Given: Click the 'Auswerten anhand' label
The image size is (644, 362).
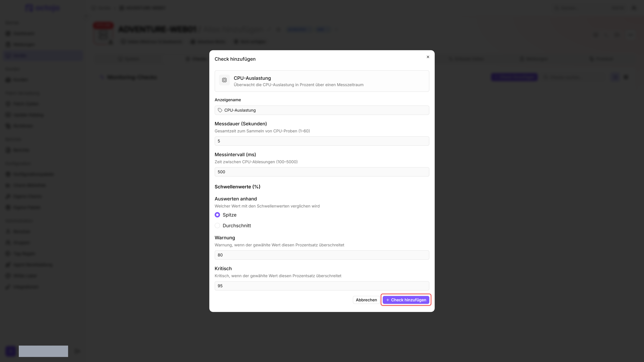Looking at the screenshot, I should tap(235, 199).
